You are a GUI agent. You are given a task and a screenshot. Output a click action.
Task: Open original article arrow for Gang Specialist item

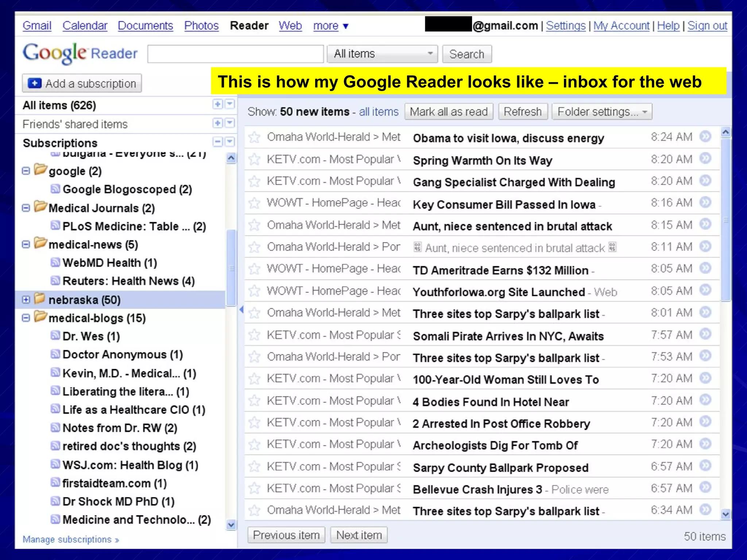[x=705, y=180]
